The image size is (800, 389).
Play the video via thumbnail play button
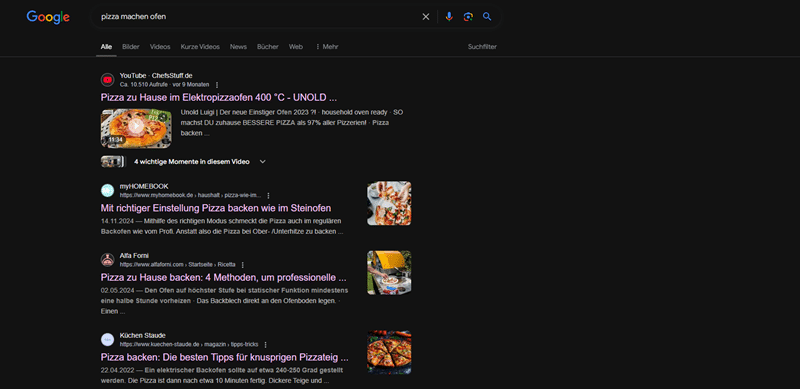[x=136, y=126]
